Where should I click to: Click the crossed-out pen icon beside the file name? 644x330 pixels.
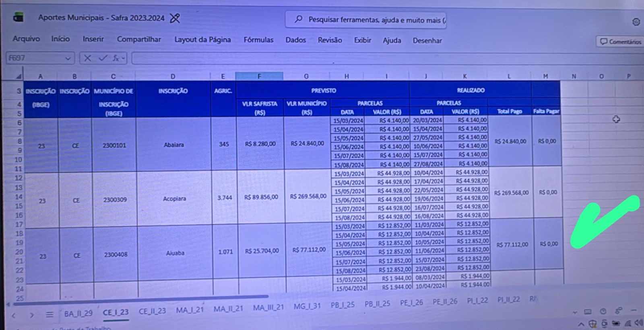pos(175,18)
